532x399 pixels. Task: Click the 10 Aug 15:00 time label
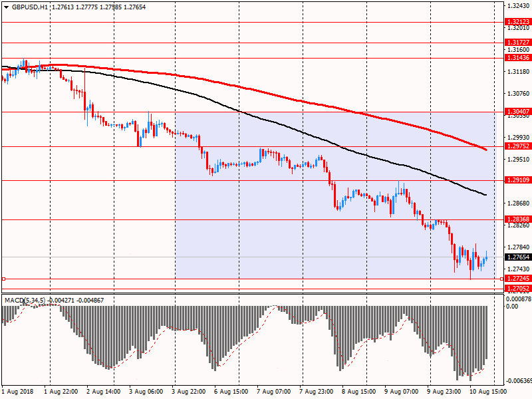point(488,392)
